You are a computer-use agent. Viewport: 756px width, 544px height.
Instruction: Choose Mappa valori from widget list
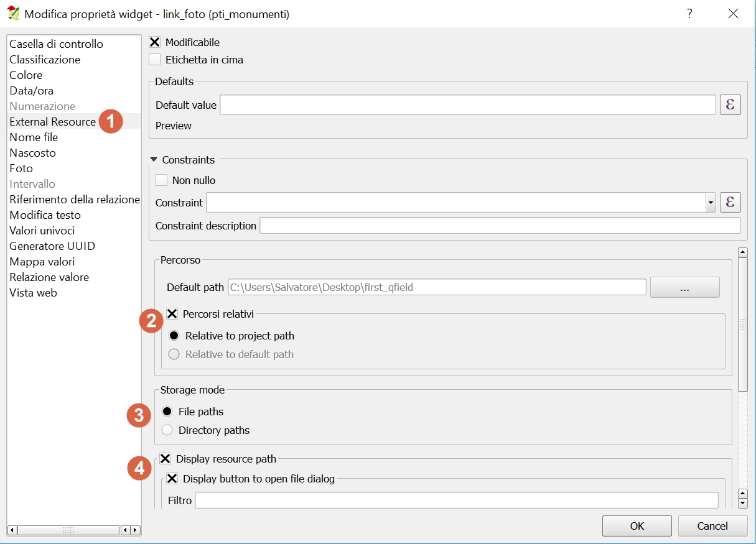point(42,262)
